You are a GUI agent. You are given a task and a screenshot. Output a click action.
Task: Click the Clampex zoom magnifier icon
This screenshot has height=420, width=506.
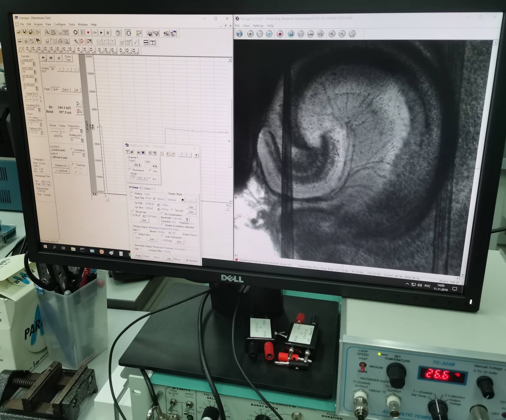(76, 41)
